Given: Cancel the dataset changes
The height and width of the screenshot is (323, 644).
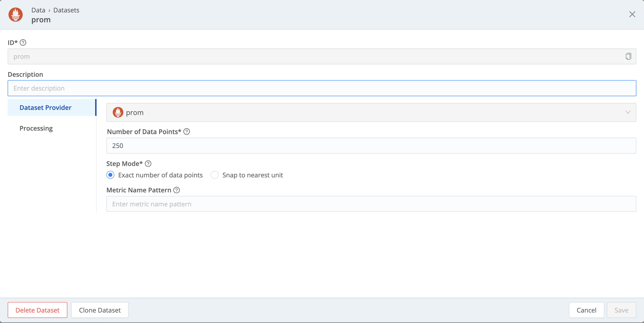Looking at the screenshot, I should (586, 310).
